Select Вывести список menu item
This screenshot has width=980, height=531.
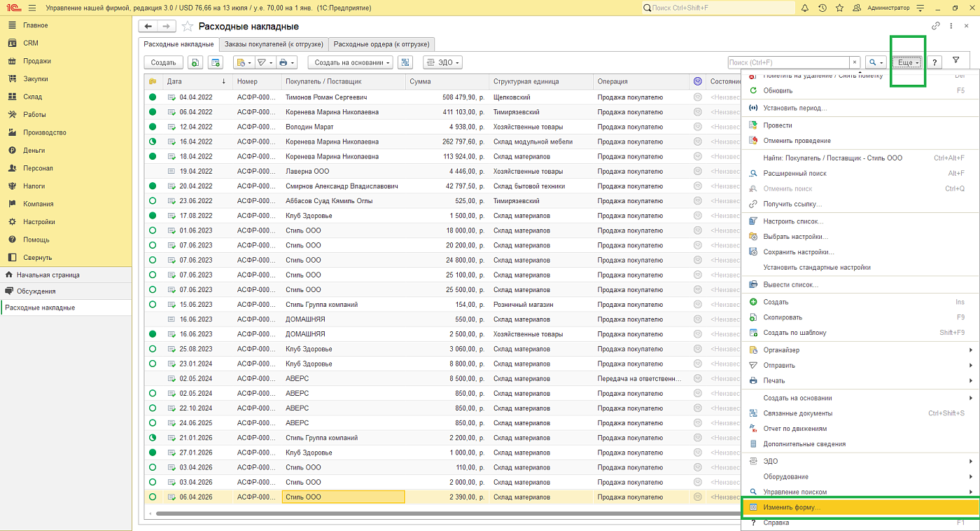860,284
